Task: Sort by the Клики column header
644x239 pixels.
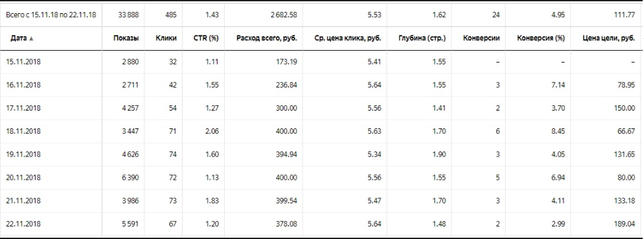Action: point(166,38)
